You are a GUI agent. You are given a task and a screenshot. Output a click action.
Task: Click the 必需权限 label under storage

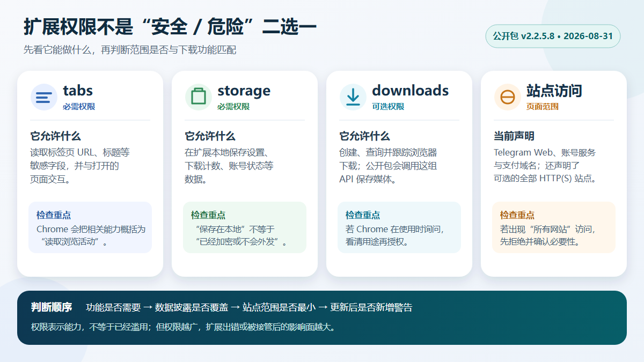point(233,107)
